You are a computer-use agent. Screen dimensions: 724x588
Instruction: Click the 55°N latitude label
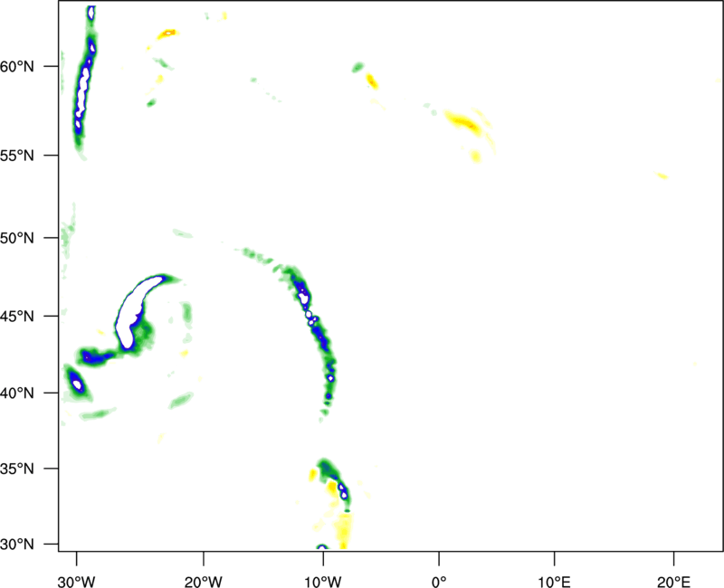[x=17, y=155]
